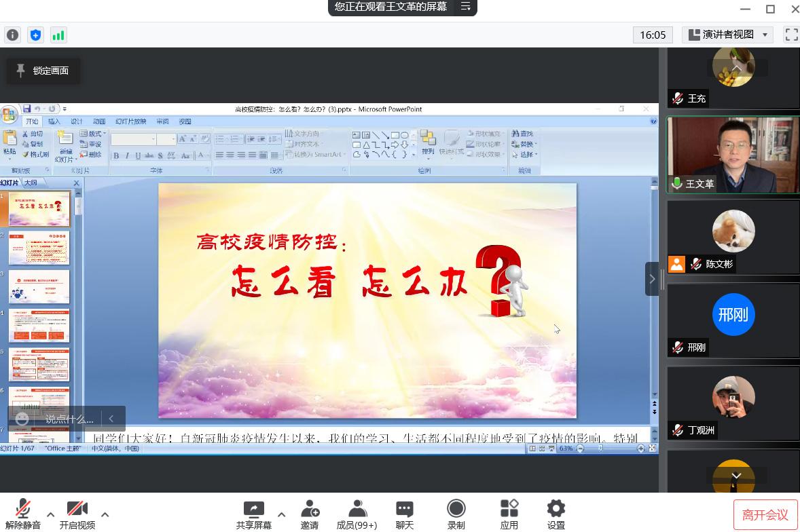Click the invite participants icon

310,510
